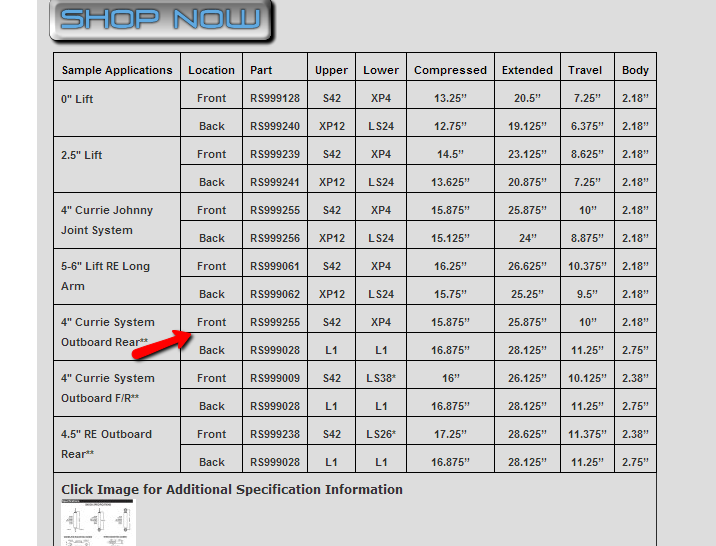Click the 14.5" compressed value
The width and height of the screenshot is (716, 546).
coord(450,154)
